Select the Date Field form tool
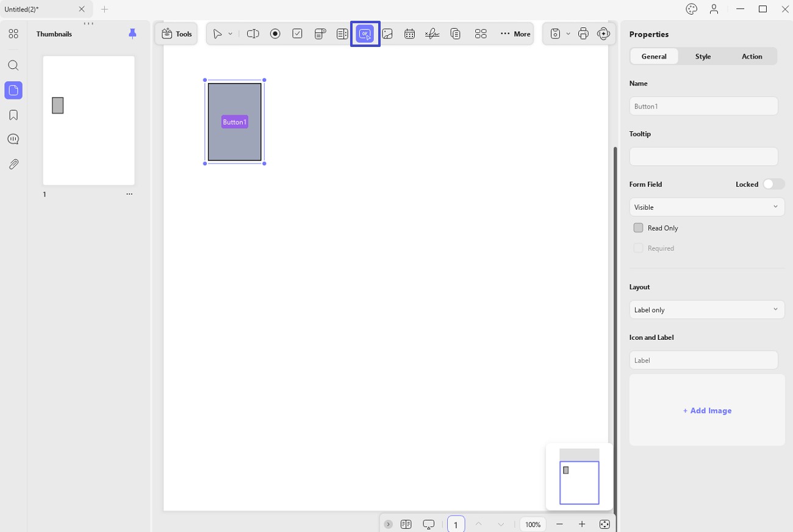 click(x=409, y=34)
